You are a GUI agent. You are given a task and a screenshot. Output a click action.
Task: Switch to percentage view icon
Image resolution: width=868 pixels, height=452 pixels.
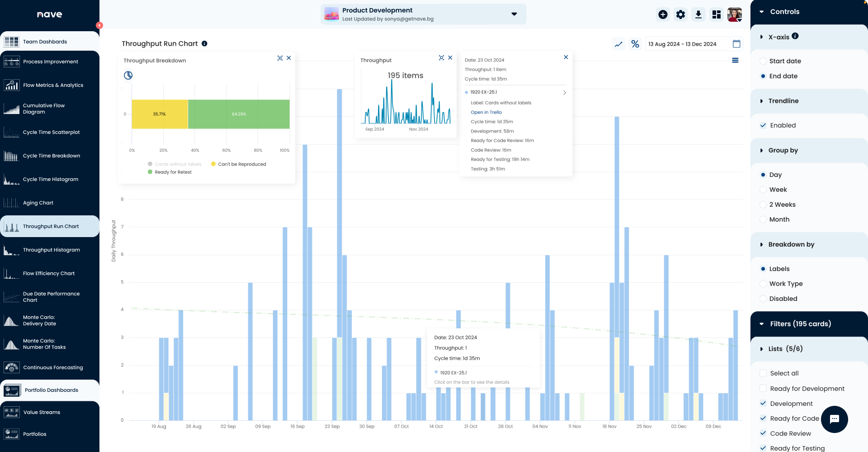click(635, 44)
